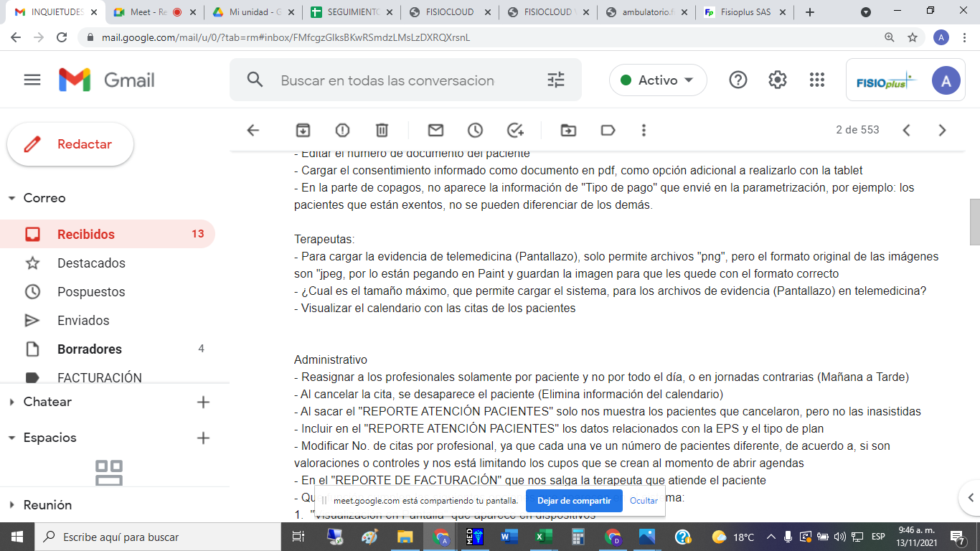Open Gmail settings gear
The image size is (980, 551).
(778, 80)
